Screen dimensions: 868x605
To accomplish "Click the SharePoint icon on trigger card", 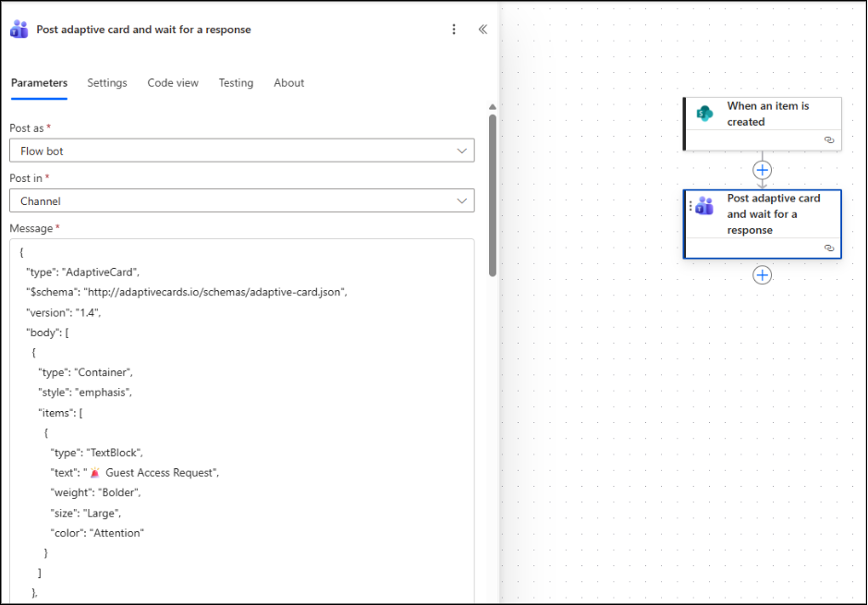I will tap(704, 114).
